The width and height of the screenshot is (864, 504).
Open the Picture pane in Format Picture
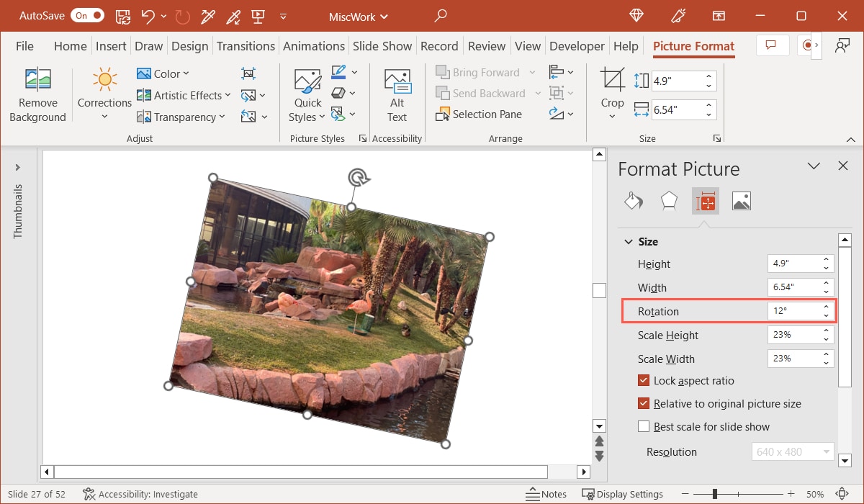click(742, 201)
